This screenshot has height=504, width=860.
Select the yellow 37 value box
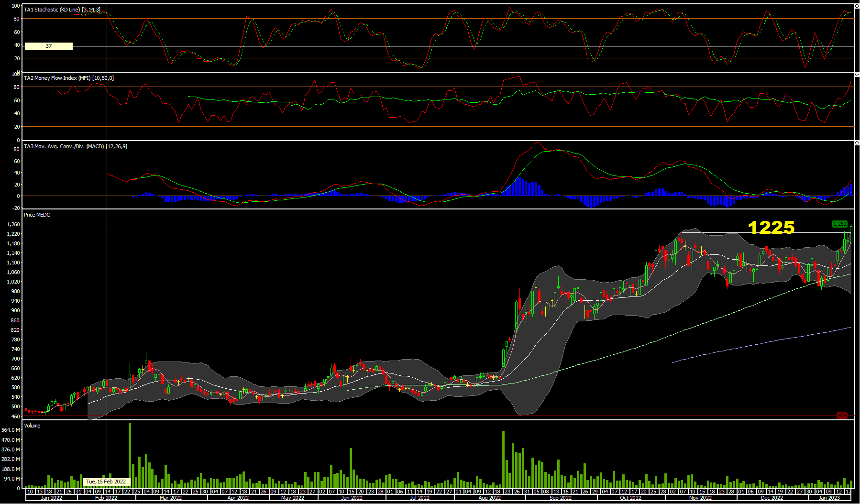[x=49, y=46]
